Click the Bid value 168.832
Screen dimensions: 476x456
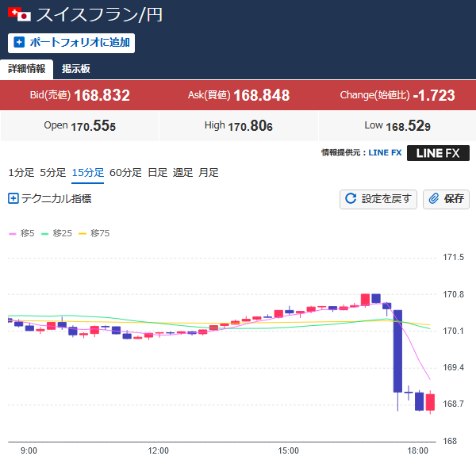(102, 95)
